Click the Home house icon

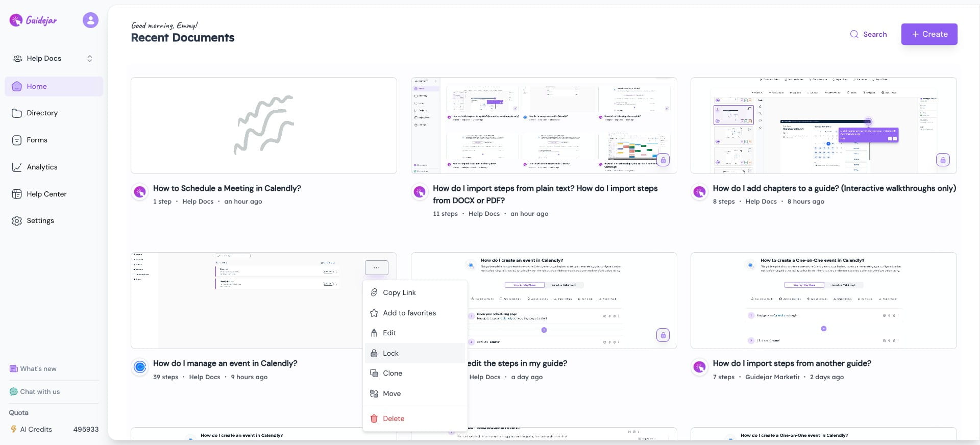[17, 86]
